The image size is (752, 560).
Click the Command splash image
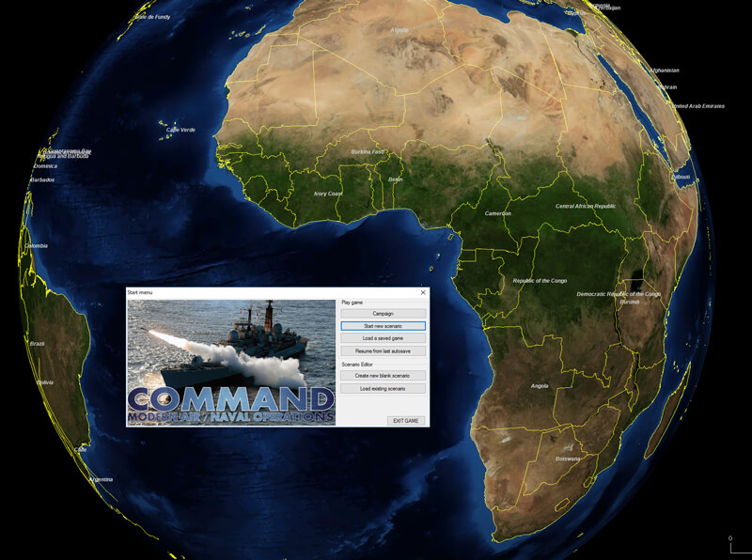231,363
